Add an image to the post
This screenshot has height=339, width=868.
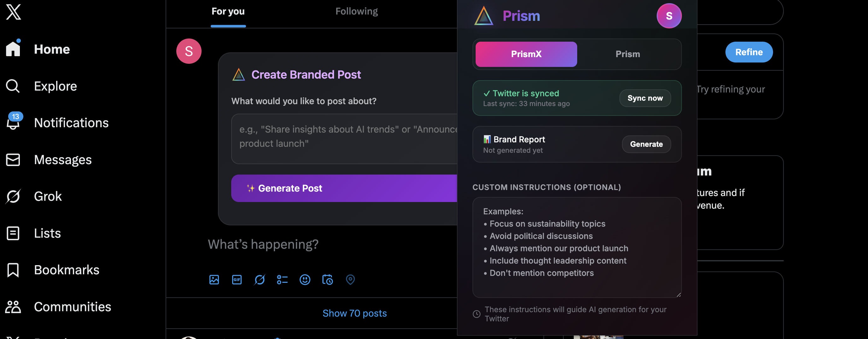214,280
